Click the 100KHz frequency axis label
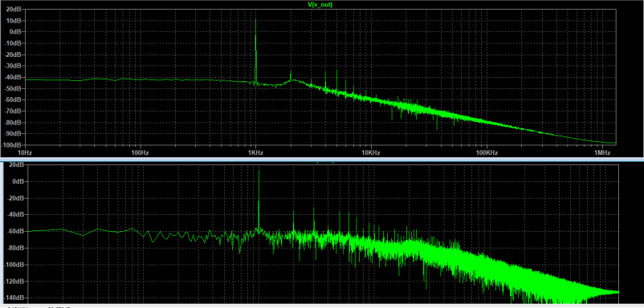 [x=487, y=152]
